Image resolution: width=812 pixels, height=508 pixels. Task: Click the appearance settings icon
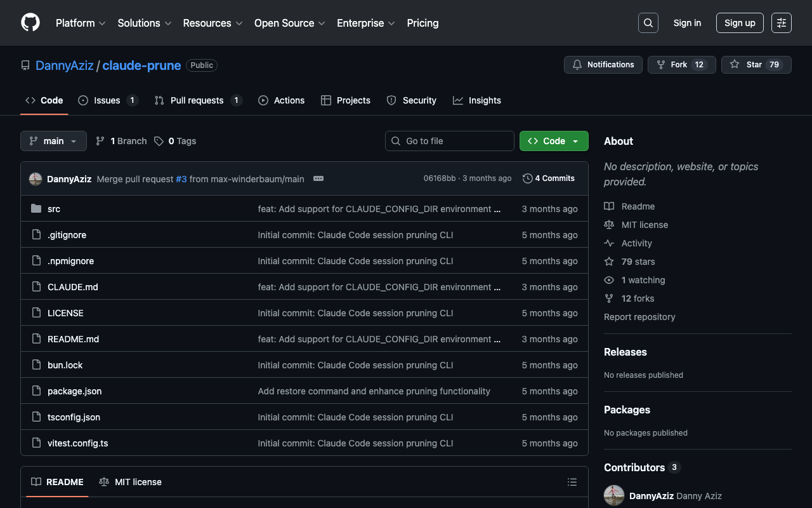[781, 23]
